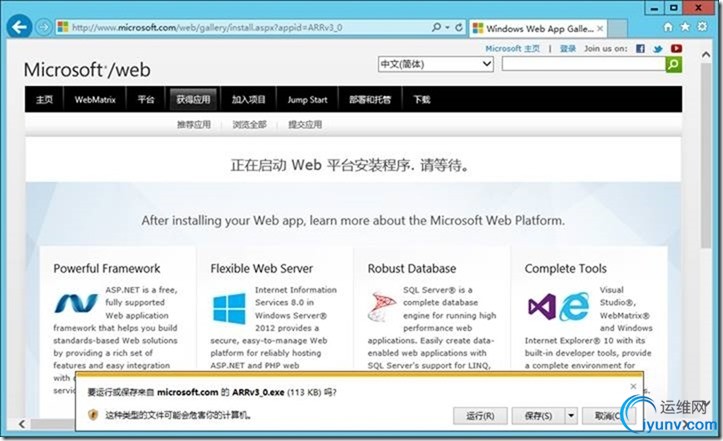The width and height of the screenshot is (723, 441).
Task: Open the browser home icon
Action: tap(668, 27)
